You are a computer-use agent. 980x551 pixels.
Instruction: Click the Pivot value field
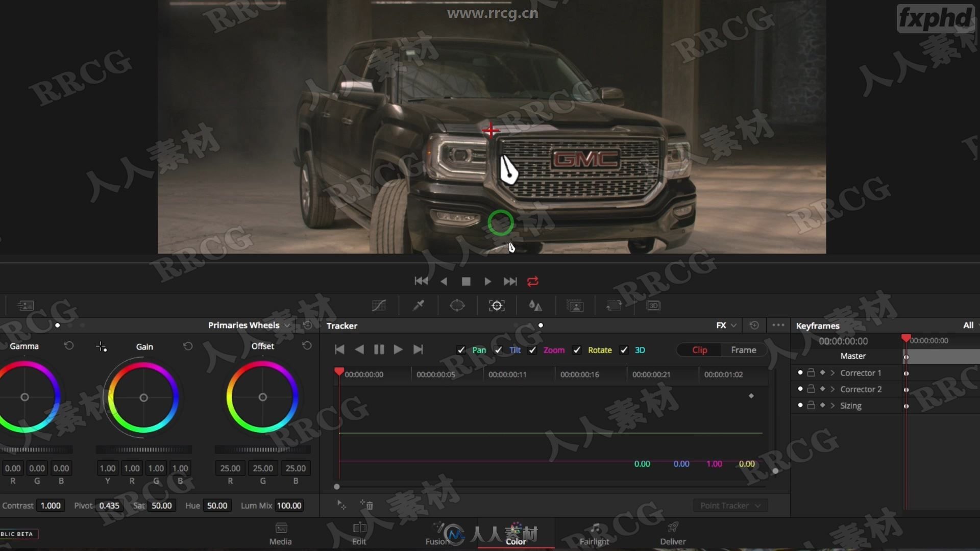[109, 506]
